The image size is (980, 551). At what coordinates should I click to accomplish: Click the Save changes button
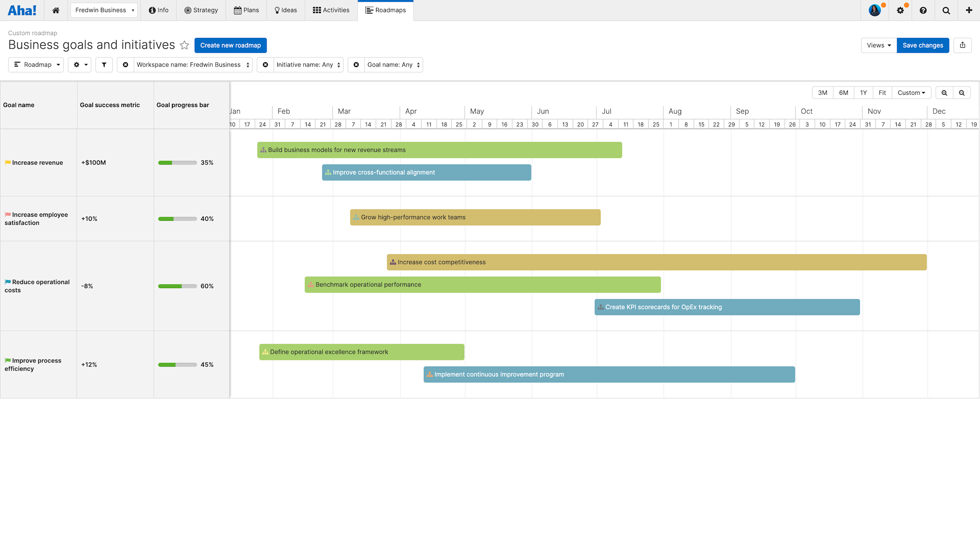click(923, 45)
